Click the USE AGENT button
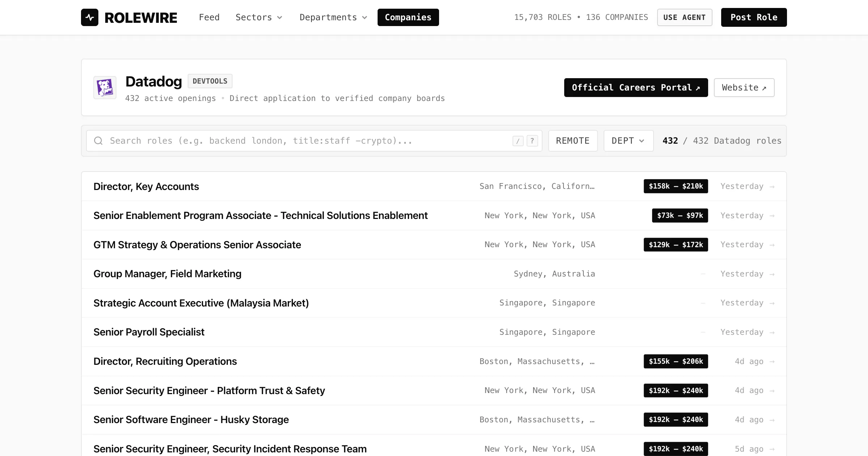Viewport: 868px width, 456px height. coord(685,17)
